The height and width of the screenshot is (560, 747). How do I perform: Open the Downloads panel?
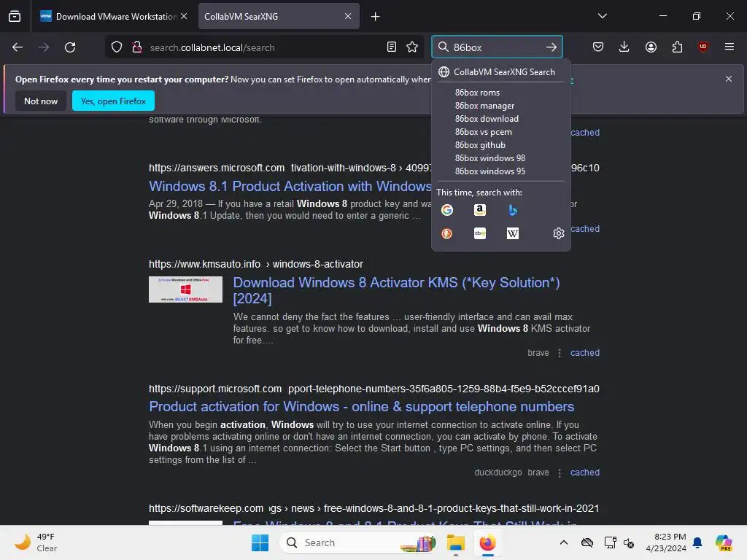tap(624, 47)
